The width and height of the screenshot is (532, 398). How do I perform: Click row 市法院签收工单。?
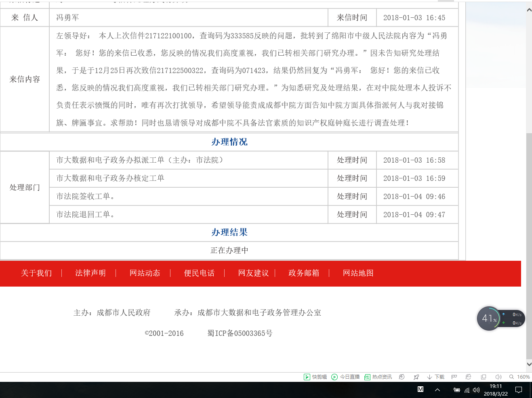tap(189, 197)
